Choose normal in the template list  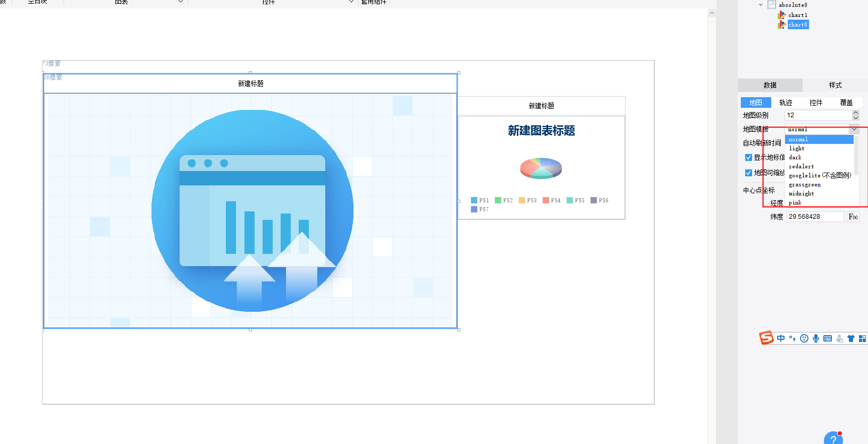click(819, 139)
